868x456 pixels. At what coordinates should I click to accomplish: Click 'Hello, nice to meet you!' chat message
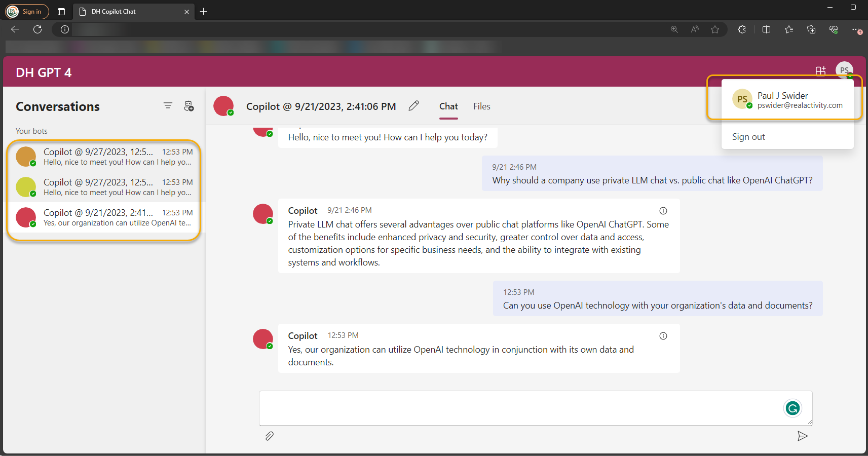pos(388,137)
